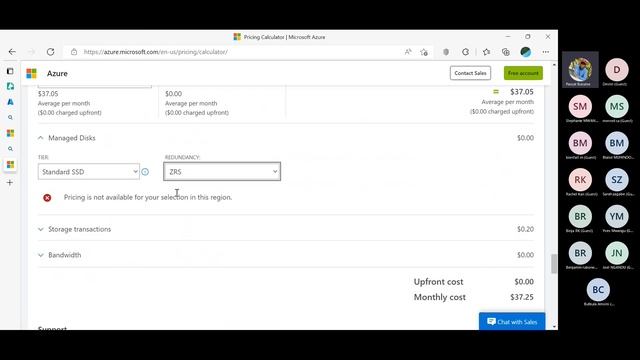Open the Collections icon in toolbar

[506, 52]
